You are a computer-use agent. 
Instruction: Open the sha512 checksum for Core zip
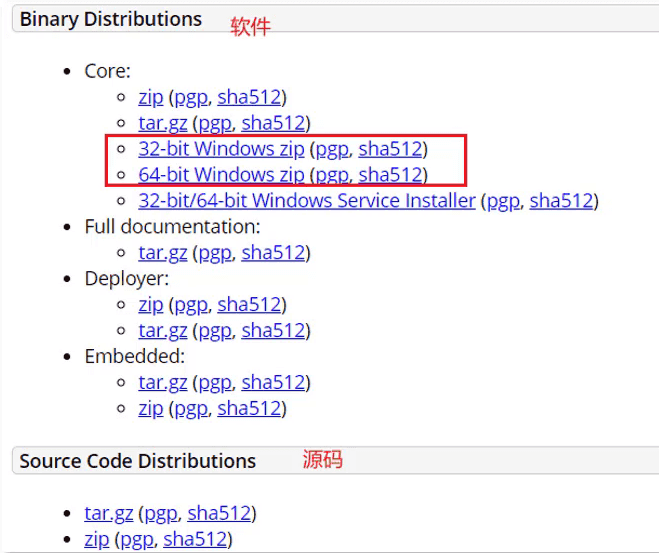[249, 97]
